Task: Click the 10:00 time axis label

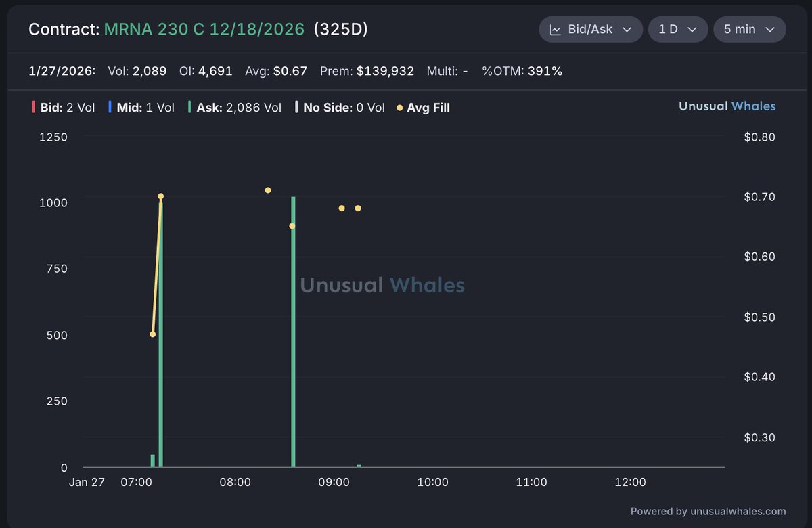Action: [x=432, y=483]
